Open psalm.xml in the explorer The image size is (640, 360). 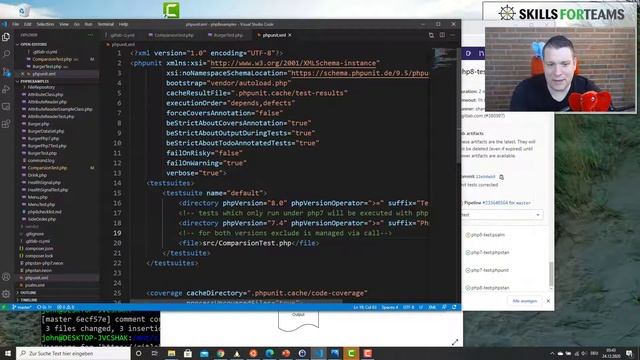pyautogui.click(x=35, y=285)
